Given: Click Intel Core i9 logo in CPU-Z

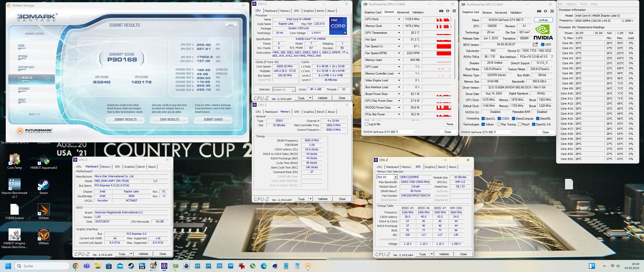Looking at the screenshot, I should pyautogui.click(x=338, y=26).
